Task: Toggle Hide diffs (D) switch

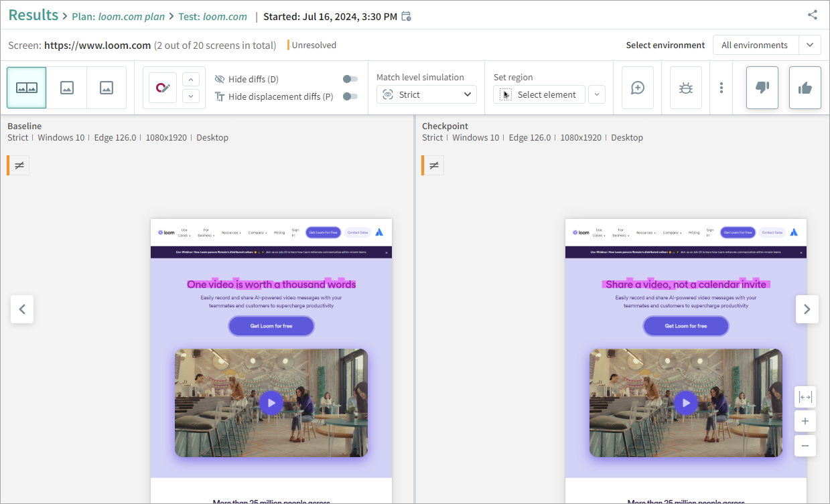Action: (350, 79)
